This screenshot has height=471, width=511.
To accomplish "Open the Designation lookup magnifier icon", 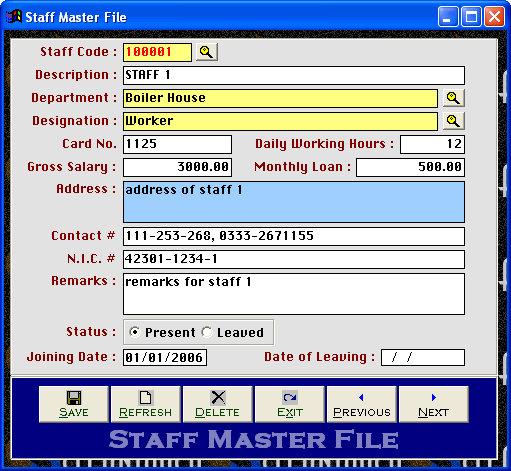I will click(x=453, y=121).
